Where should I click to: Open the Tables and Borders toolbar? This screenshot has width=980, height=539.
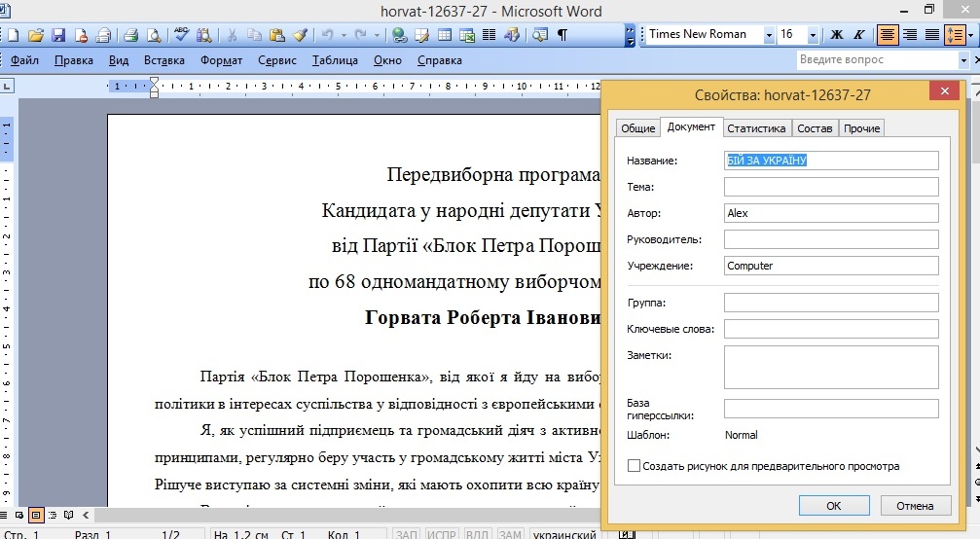[421, 35]
